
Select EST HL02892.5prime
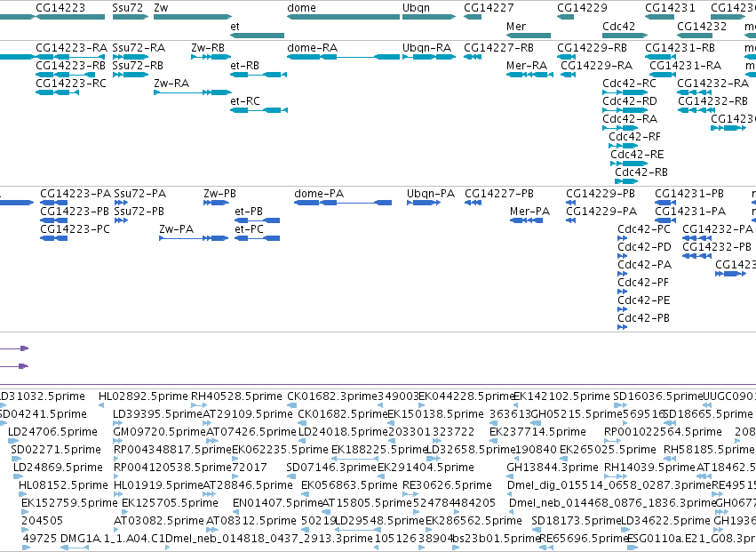coord(143,396)
